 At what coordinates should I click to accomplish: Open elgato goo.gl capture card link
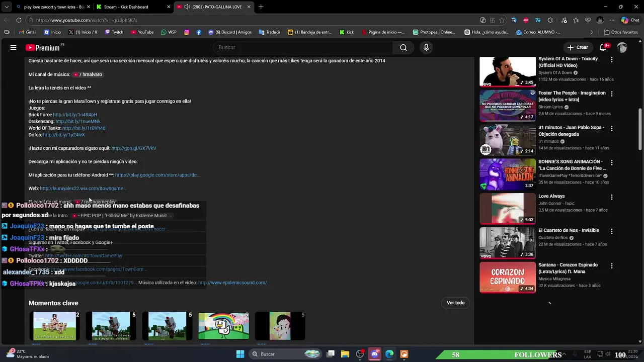[x=134, y=148]
